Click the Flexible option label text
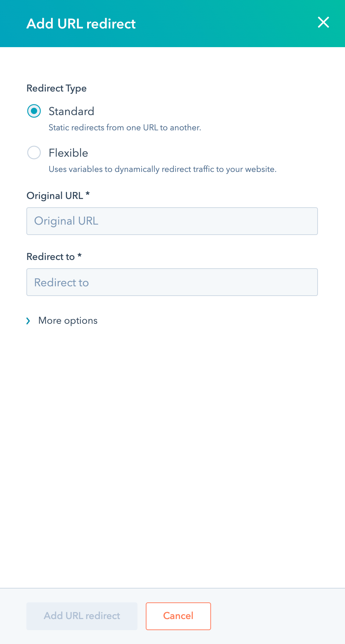The width and height of the screenshot is (345, 644). pyautogui.click(x=68, y=153)
